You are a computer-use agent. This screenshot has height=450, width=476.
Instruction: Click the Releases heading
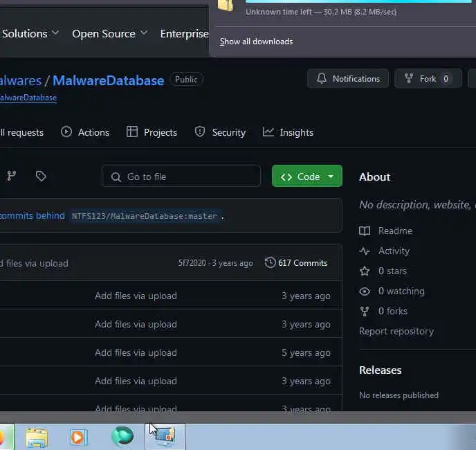coord(381,370)
